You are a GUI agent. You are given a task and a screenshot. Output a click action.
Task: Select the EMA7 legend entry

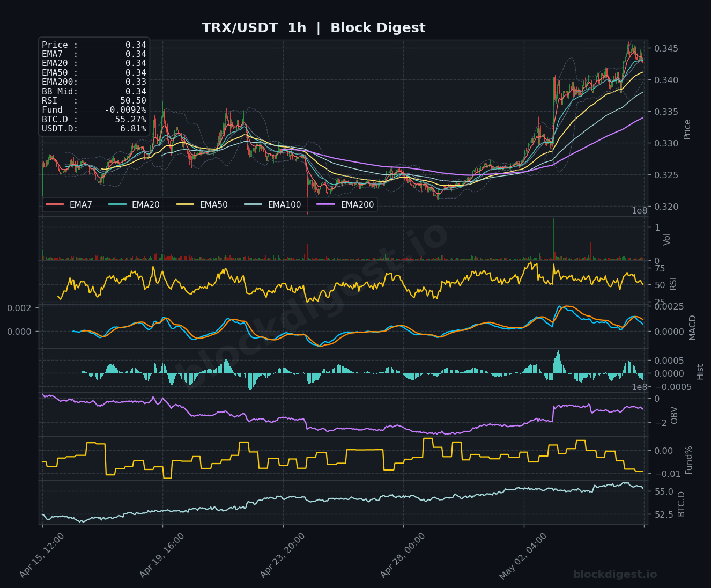pos(69,204)
